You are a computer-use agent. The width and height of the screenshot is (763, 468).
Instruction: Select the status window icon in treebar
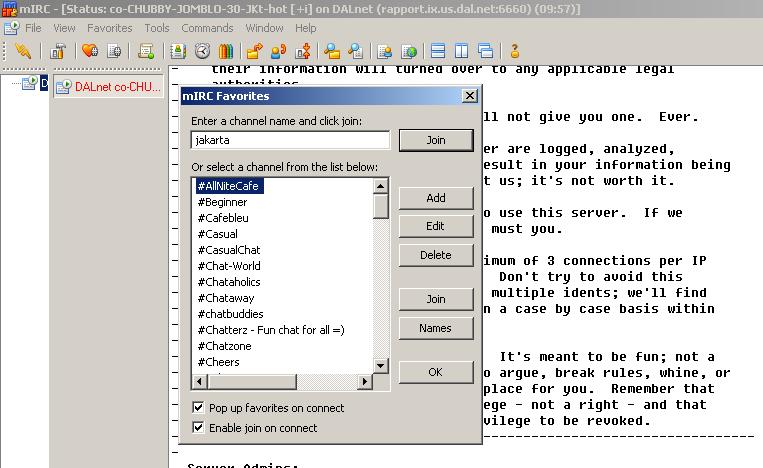tap(29, 83)
